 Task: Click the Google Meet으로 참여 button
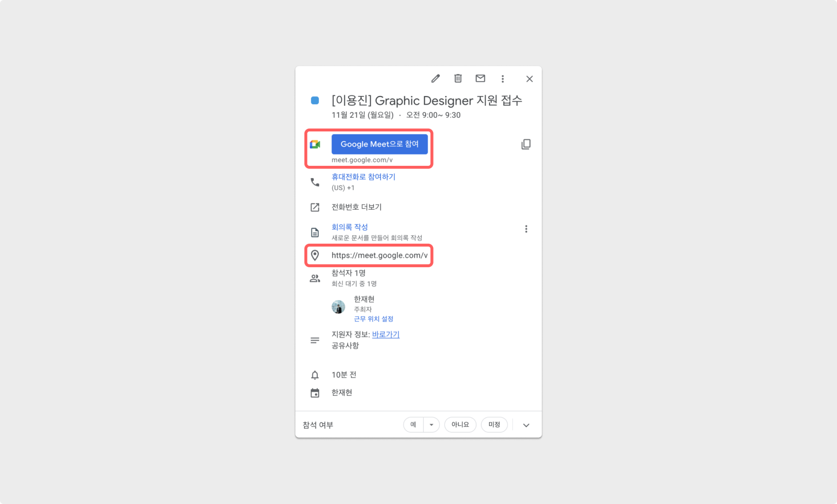[x=380, y=144]
